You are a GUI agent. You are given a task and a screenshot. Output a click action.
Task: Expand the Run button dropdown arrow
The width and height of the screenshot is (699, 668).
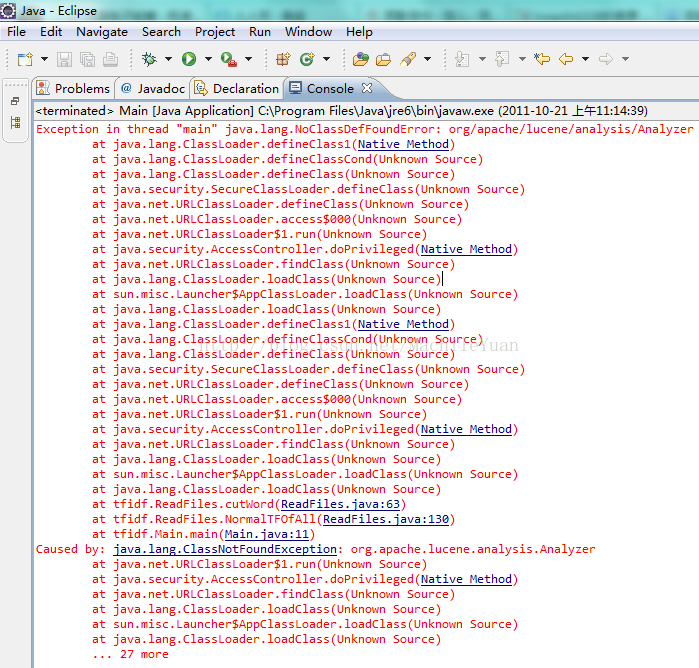207,60
